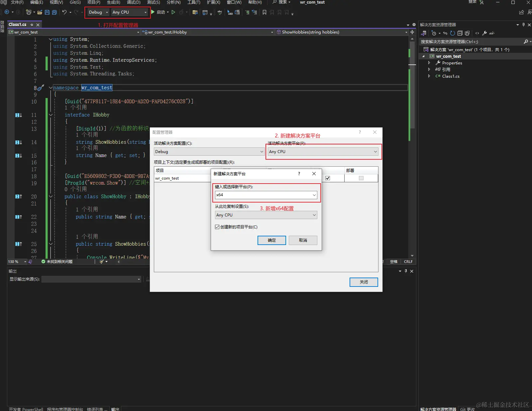Viewport: 532px width, 411px height.
Task: Open the Active solution configuration Debug dropdown
Action: 209,151
